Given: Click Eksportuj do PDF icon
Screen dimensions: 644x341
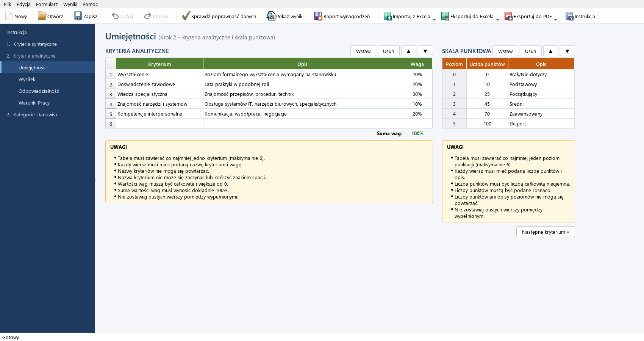Looking at the screenshot, I should click(508, 16).
